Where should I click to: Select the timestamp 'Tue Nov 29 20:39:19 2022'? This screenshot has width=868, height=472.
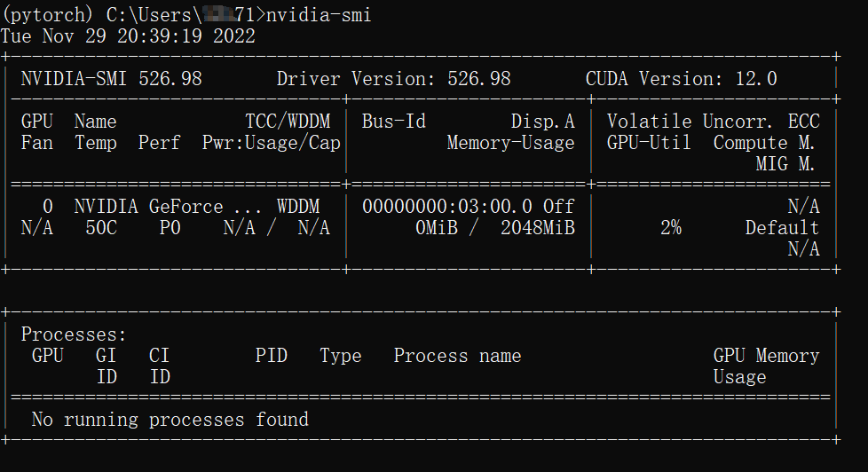[x=128, y=36]
